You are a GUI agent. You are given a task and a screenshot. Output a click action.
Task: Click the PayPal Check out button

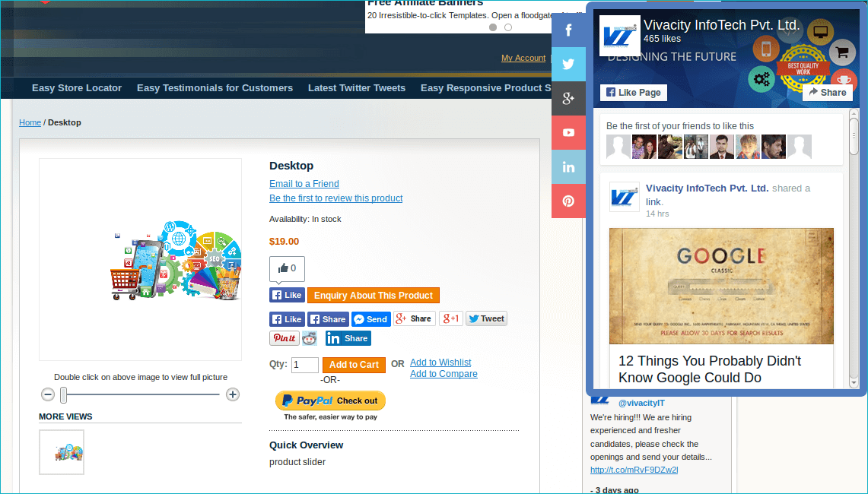[330, 401]
